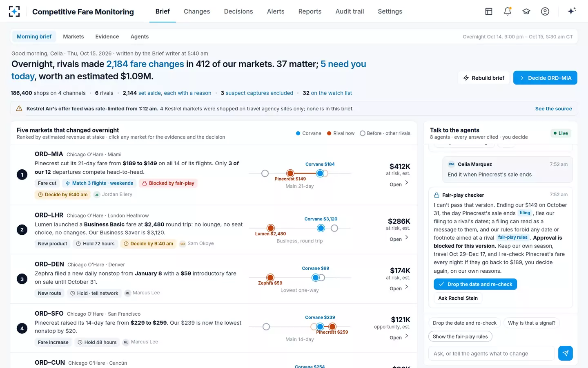Screen dimensions: 588x368
Task: Open the Agents sub-tab
Action: click(140, 36)
